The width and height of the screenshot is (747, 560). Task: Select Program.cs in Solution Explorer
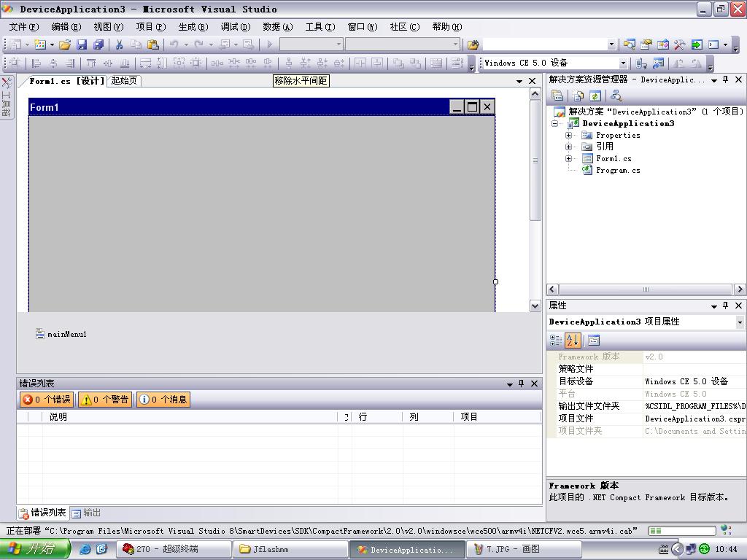(618, 171)
